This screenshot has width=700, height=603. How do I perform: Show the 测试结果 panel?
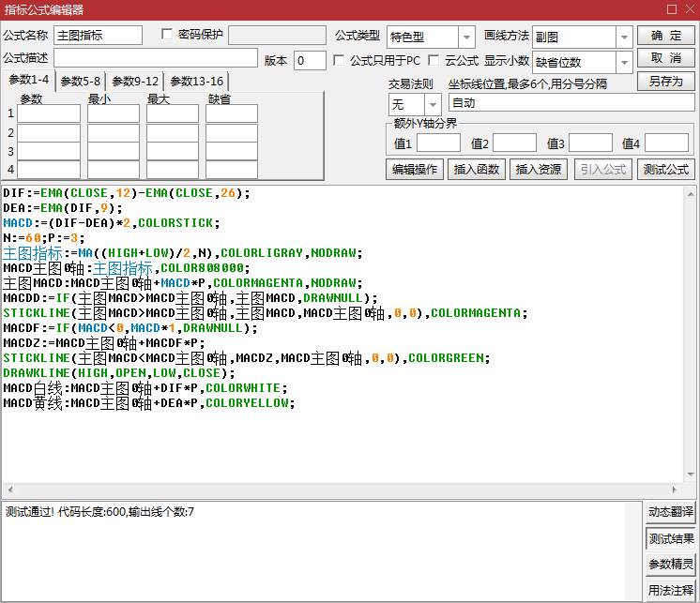click(671, 539)
